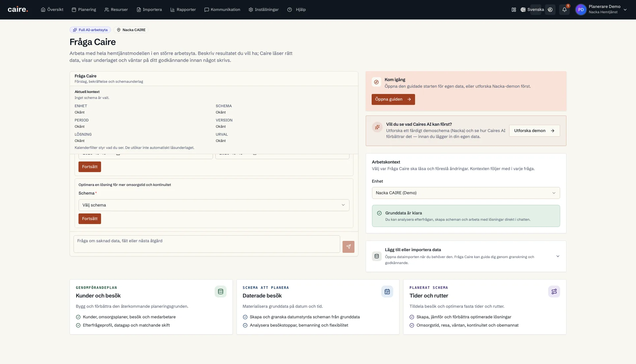Focus the Fråga om saknad data input

coord(207,244)
